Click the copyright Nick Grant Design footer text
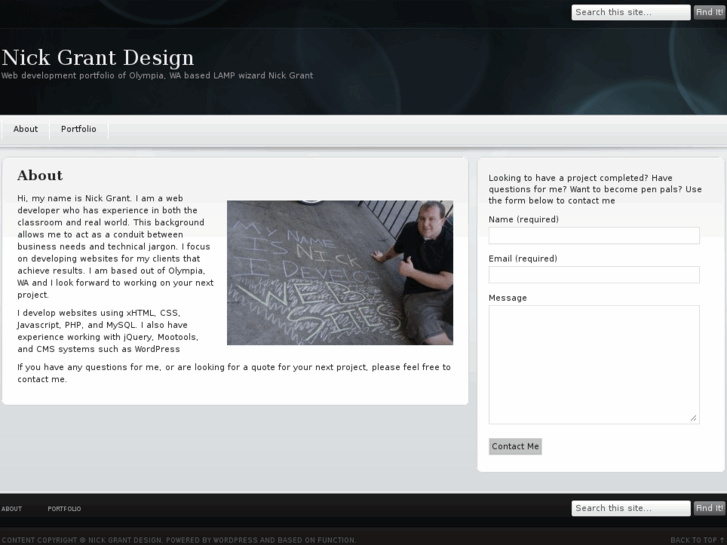 tap(179, 540)
